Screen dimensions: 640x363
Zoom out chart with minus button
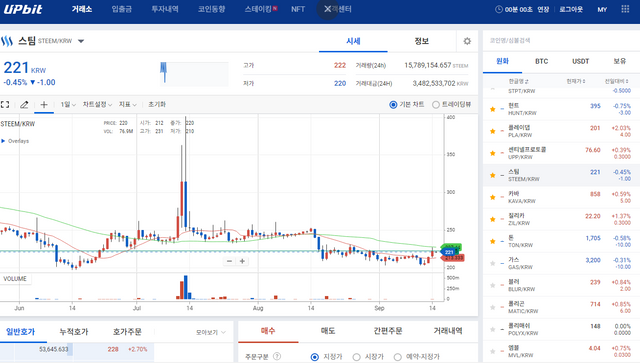[x=229, y=261]
